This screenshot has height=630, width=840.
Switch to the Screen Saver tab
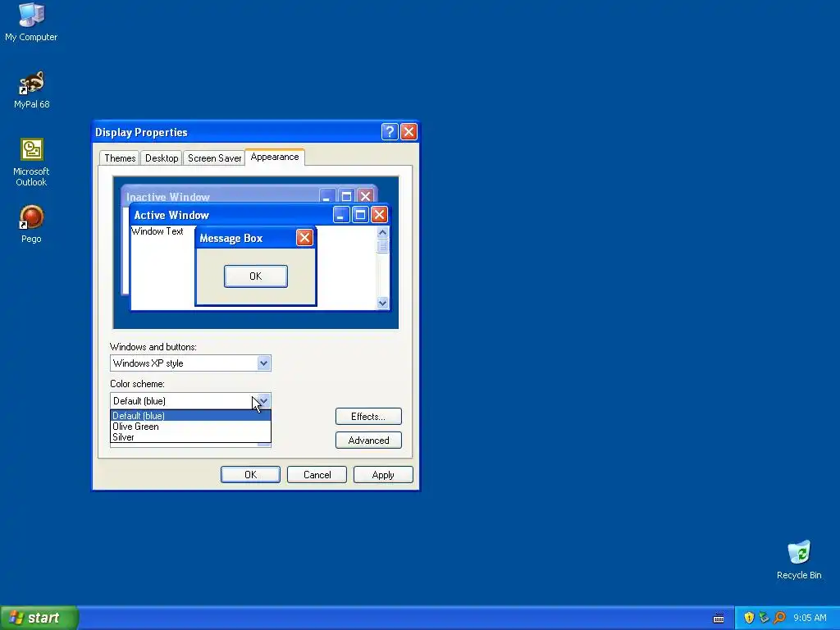(x=214, y=158)
